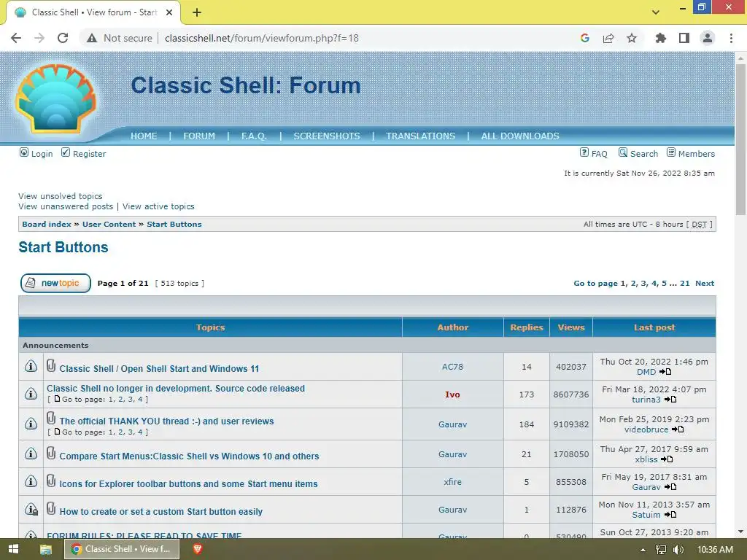Open F.A.Q. in the site navigation
Screen dimensions: 747x560
(x=254, y=136)
